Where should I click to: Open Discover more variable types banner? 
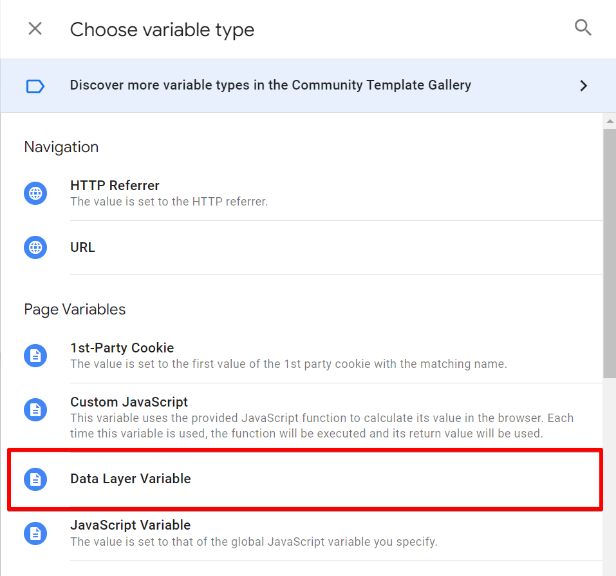(270, 86)
